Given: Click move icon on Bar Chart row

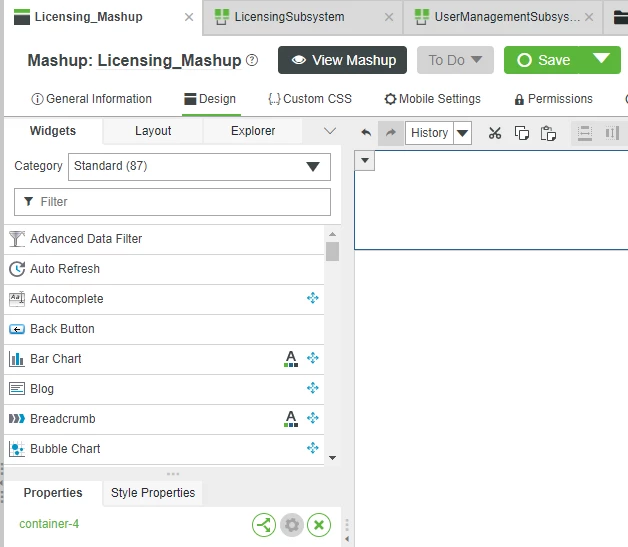Looking at the screenshot, I should click(x=312, y=358).
